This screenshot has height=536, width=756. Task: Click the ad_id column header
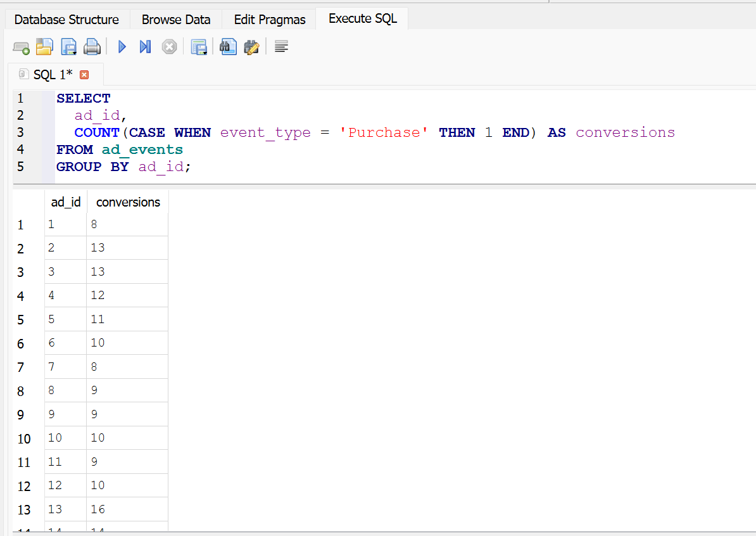click(x=66, y=202)
